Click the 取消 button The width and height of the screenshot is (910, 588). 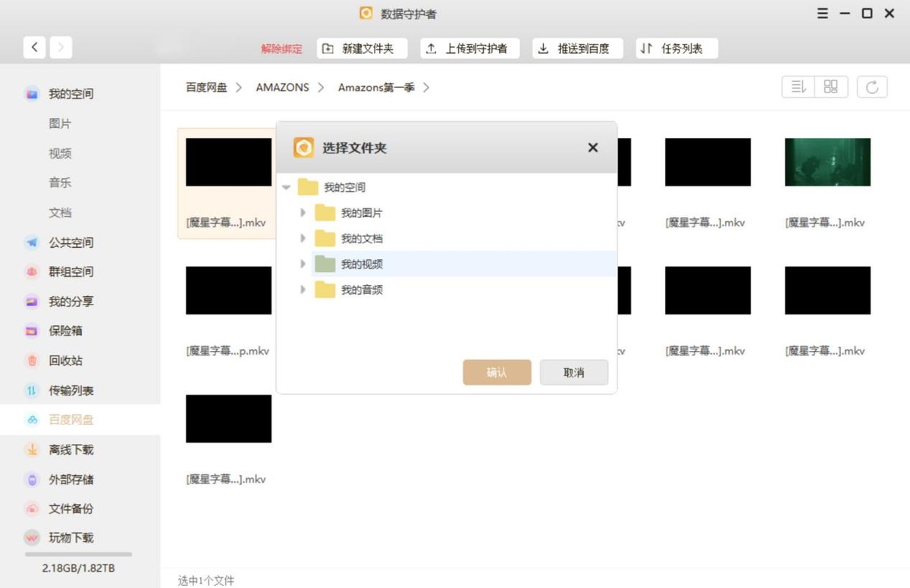coord(574,372)
